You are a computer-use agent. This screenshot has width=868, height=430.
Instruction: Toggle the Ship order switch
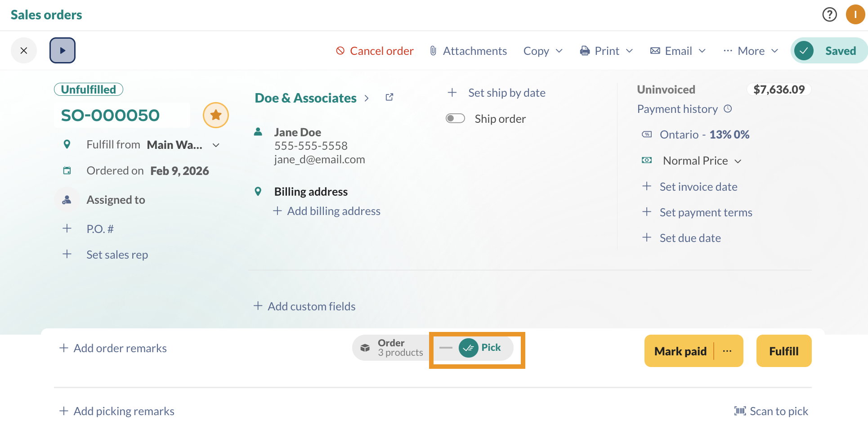click(455, 118)
